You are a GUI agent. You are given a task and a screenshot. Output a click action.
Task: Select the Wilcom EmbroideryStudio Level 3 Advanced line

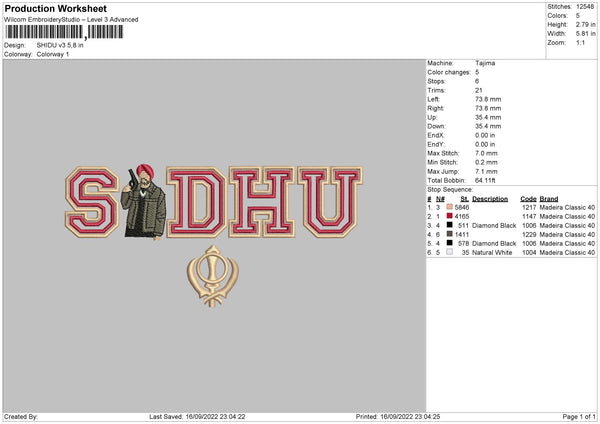click(x=71, y=20)
